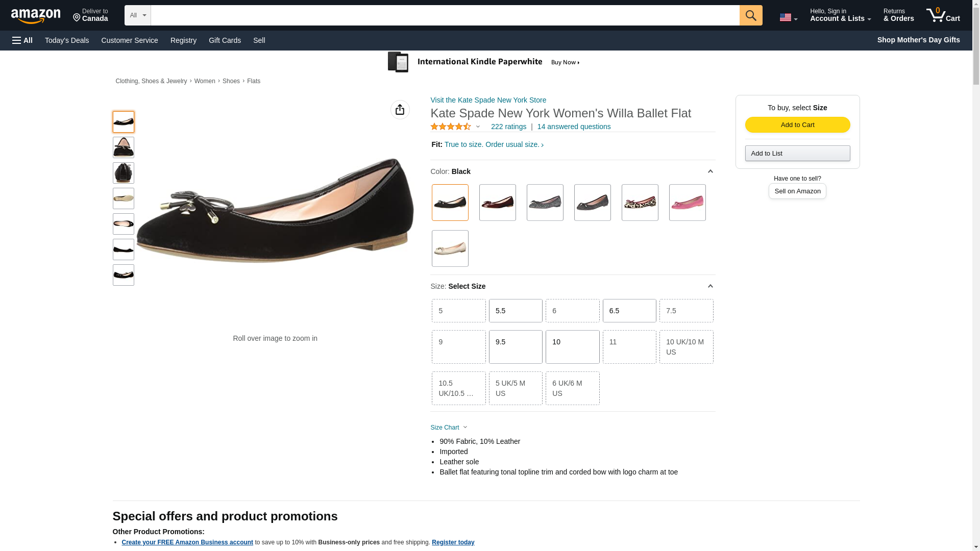Select size 6.5
Viewport: 980px width, 551px height.
tap(629, 311)
